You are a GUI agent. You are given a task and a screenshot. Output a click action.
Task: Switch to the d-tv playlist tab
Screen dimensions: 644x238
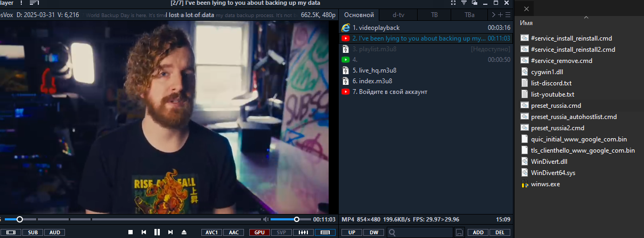point(398,14)
